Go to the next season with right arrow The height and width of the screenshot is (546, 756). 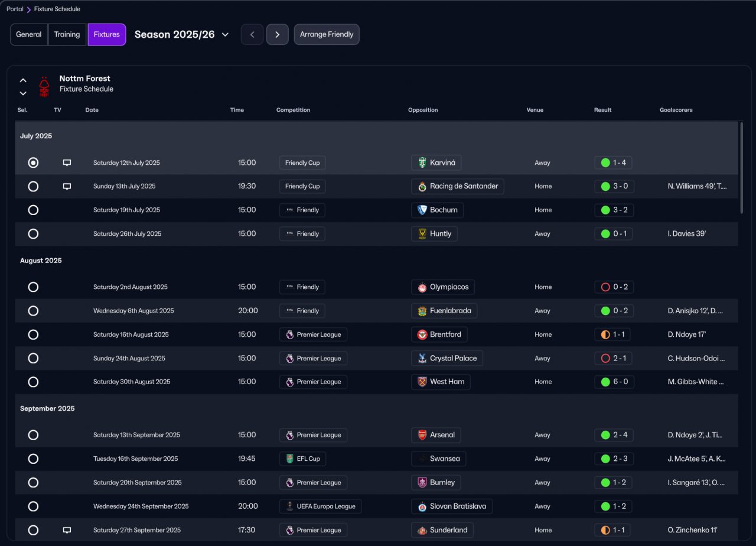coord(278,34)
